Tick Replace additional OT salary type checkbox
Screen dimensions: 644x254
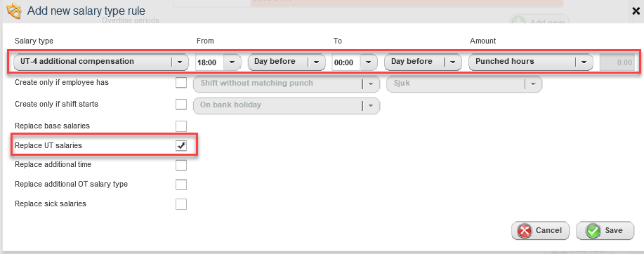[181, 185]
